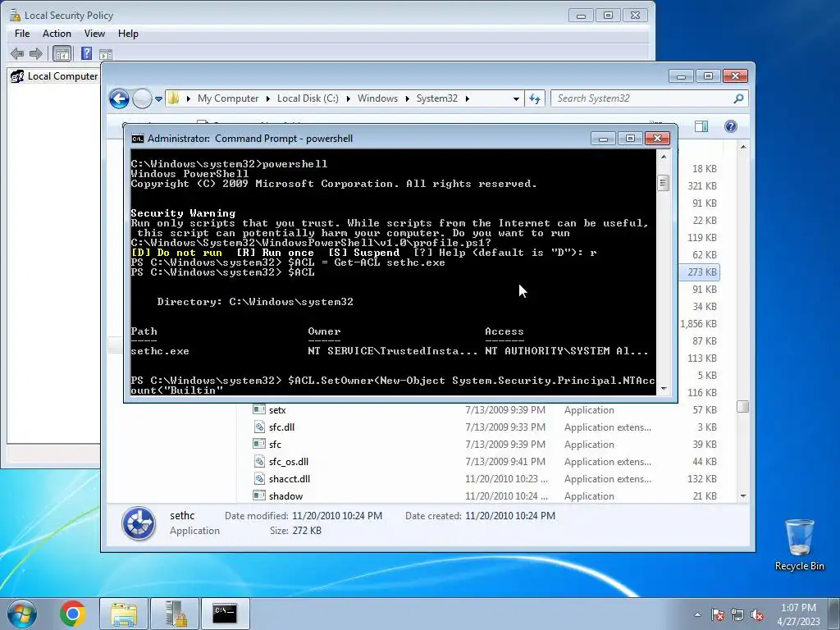
Task: Open Help menu in Local Security Policy
Action: (x=128, y=33)
